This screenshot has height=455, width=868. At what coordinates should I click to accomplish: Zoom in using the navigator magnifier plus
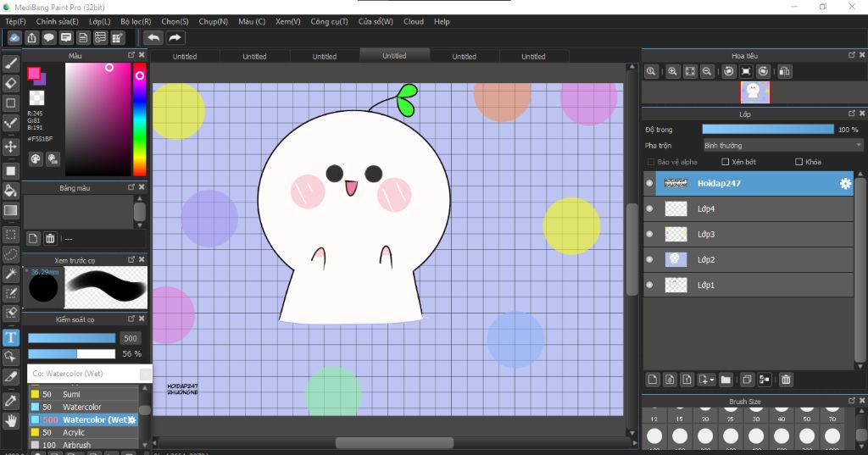pyautogui.click(x=672, y=72)
